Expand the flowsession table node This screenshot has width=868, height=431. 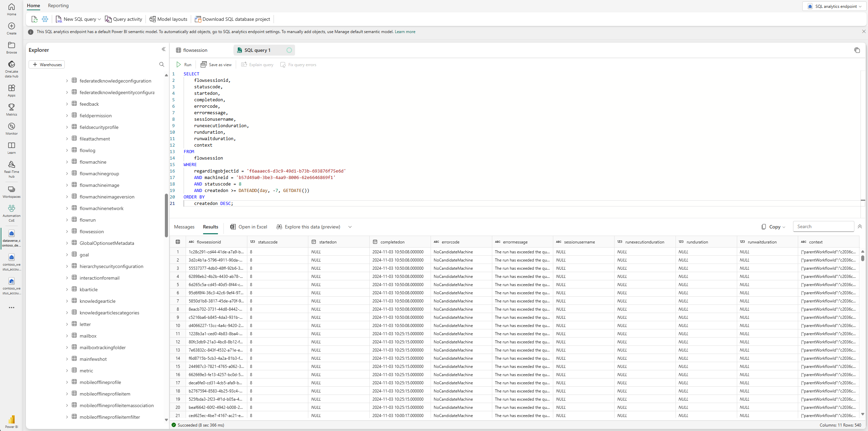click(x=67, y=232)
